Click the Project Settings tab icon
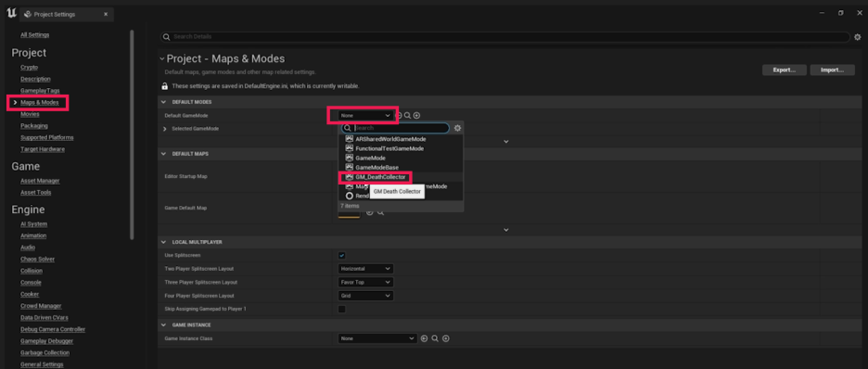 (x=27, y=15)
